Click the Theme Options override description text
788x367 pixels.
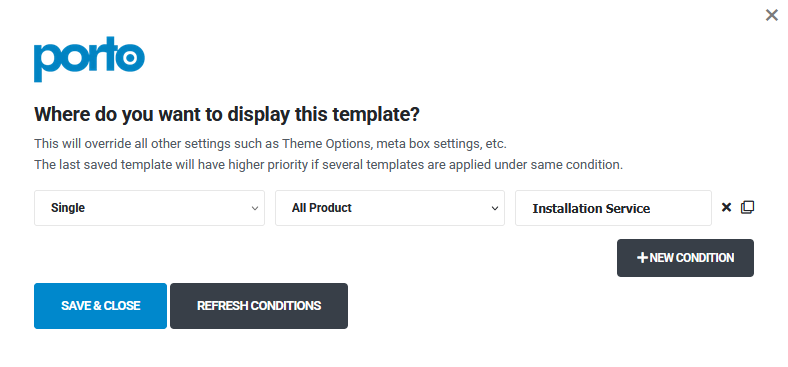(x=270, y=144)
